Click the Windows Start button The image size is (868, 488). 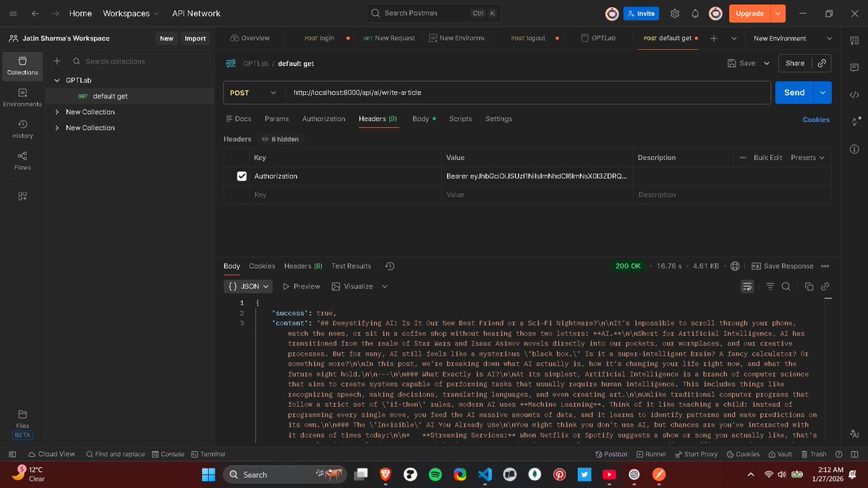pos(208,474)
